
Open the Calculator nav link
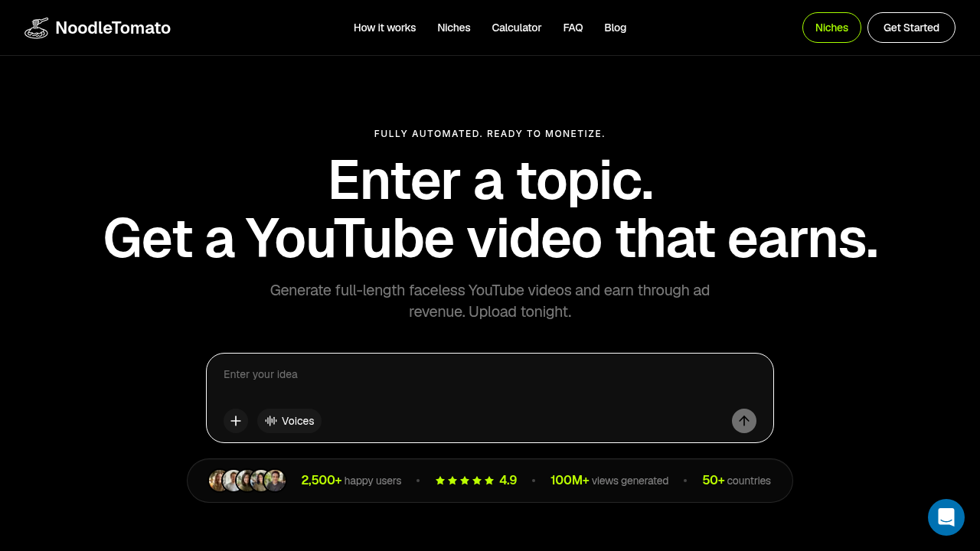[517, 28]
